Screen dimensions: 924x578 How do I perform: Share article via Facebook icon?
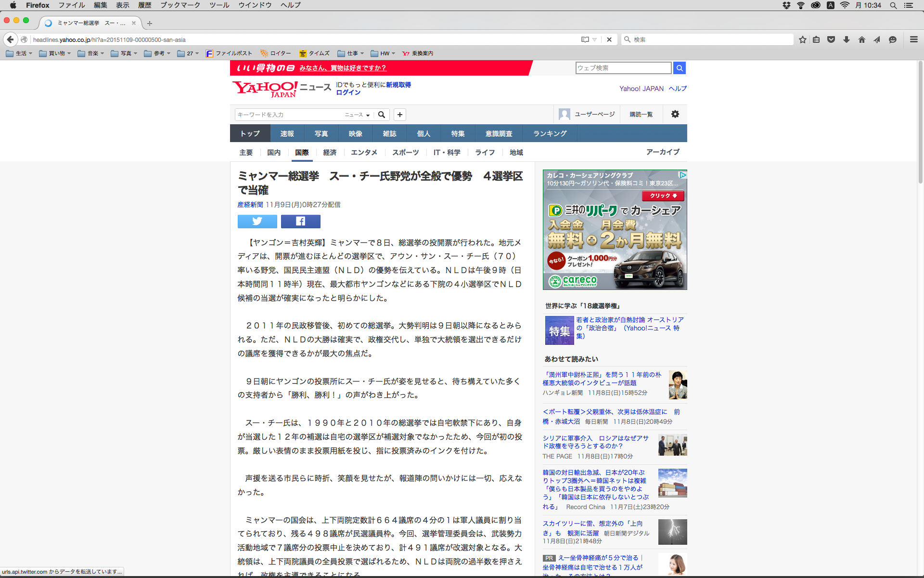300,221
